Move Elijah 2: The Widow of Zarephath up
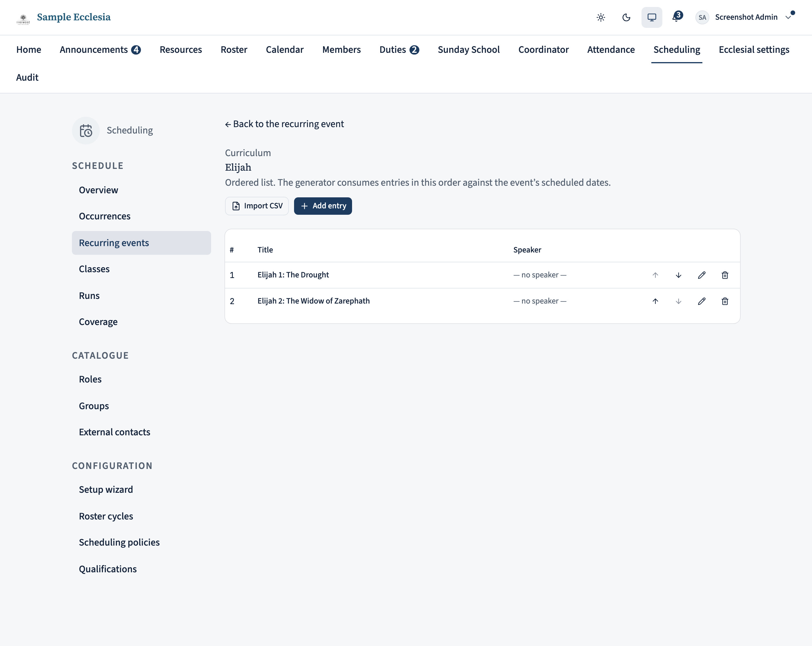Image resolution: width=812 pixels, height=646 pixels. pyautogui.click(x=655, y=301)
